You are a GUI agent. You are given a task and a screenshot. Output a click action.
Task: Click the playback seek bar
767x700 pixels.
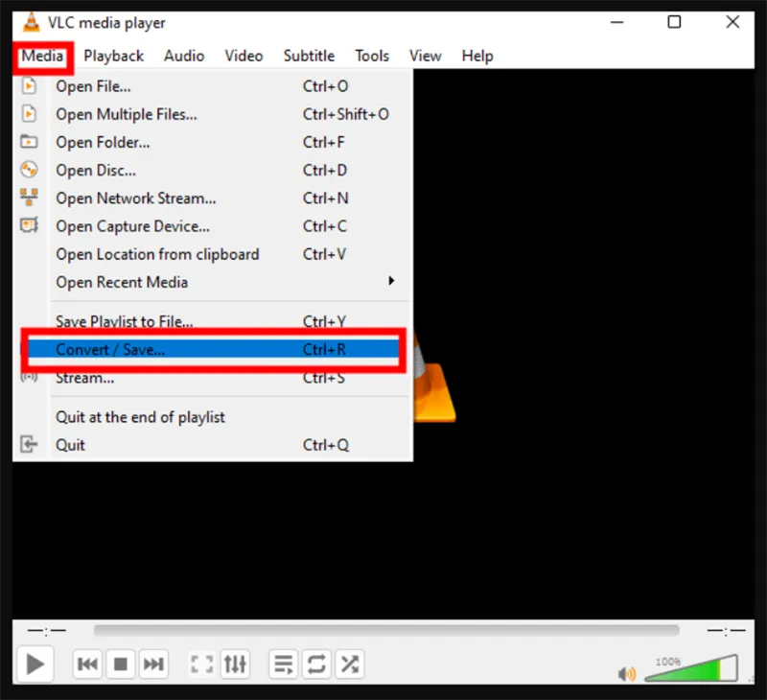[386, 630]
